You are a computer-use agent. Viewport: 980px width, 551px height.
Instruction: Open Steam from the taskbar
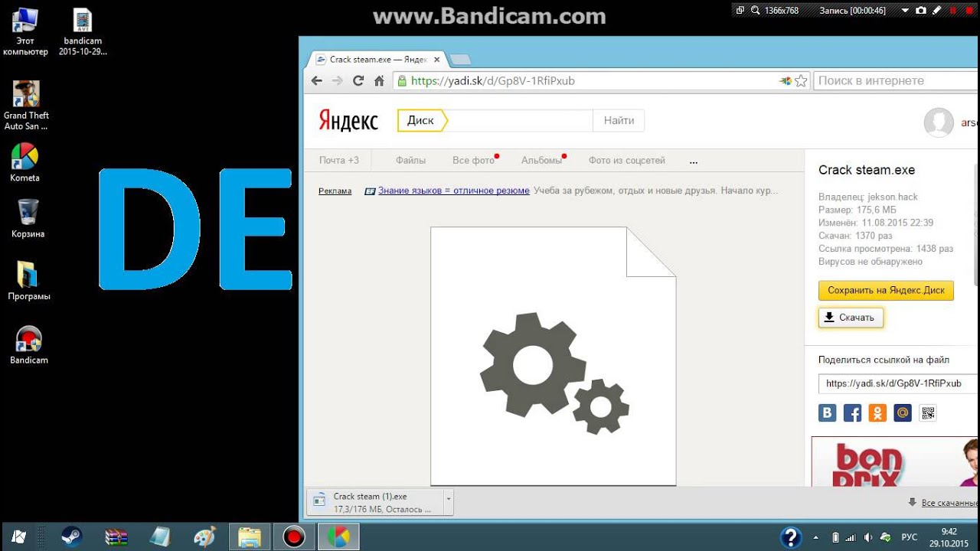pos(73,537)
